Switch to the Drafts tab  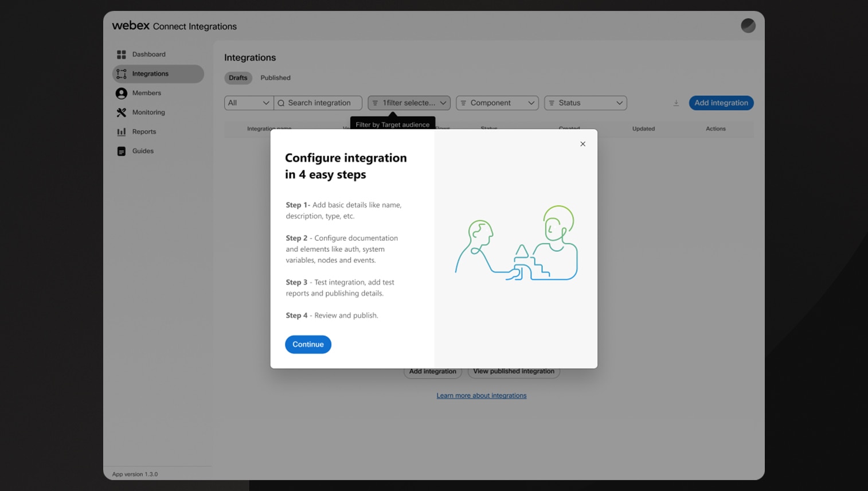coord(238,78)
